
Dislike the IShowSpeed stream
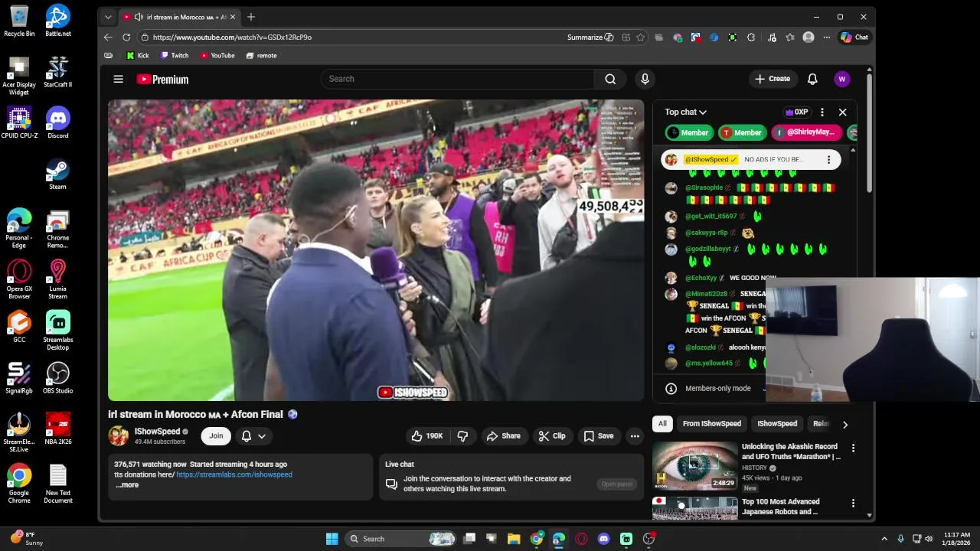[x=462, y=436]
